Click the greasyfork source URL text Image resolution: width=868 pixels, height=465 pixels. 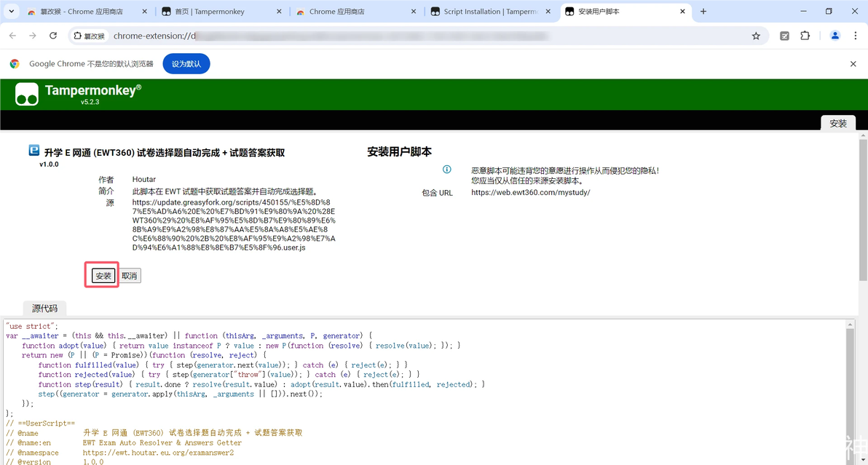coord(234,225)
